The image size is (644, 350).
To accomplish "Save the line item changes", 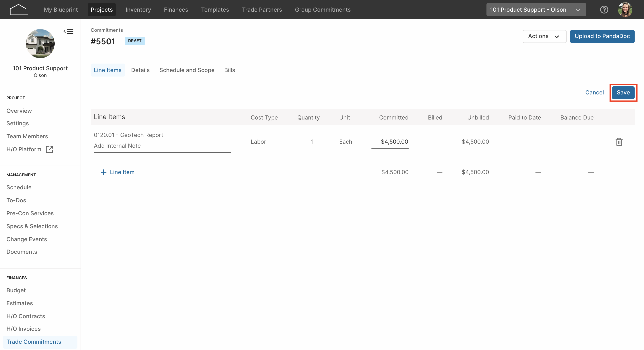I will [623, 92].
